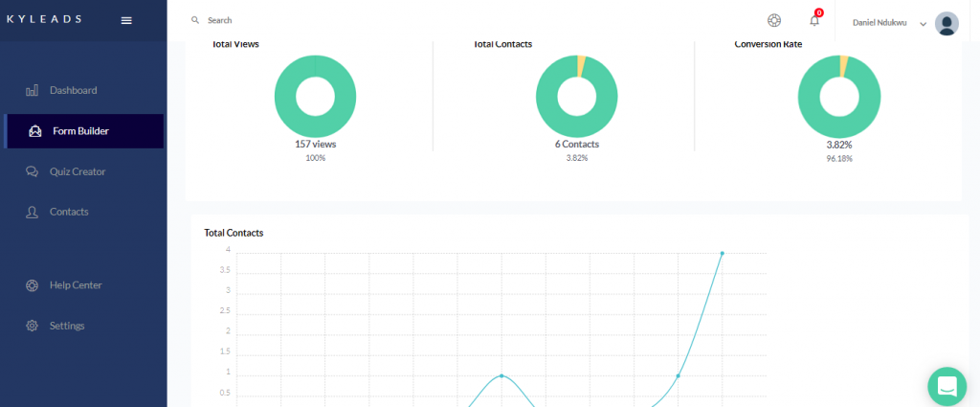Click the user profile avatar

947,23
